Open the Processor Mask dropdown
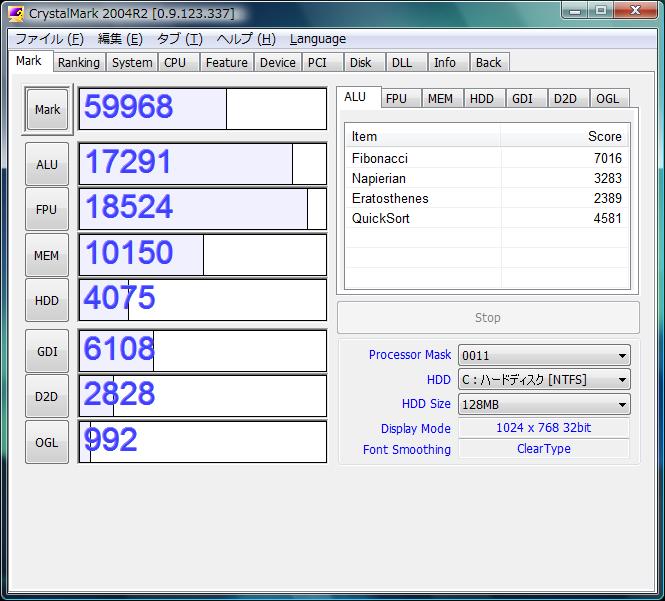 coord(544,355)
